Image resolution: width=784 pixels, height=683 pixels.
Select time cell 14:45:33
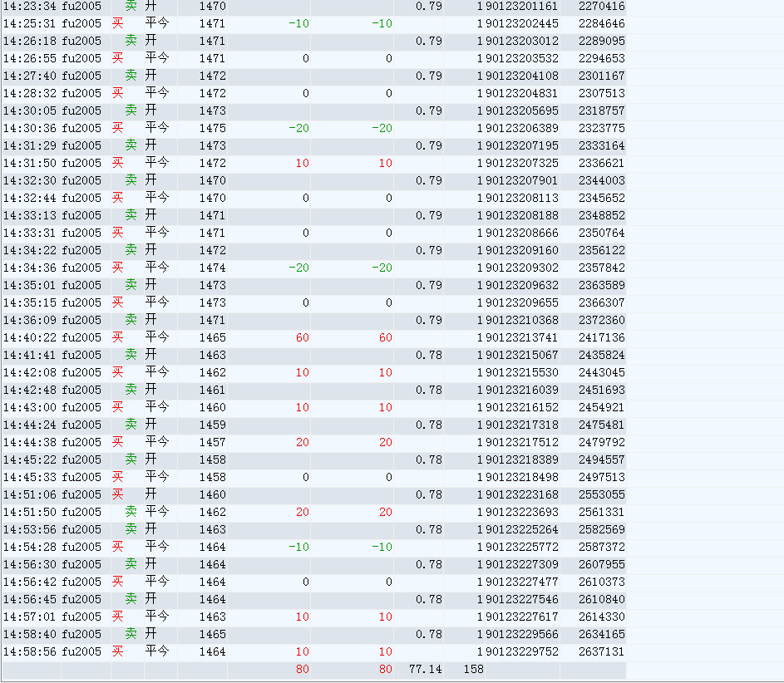29,478
